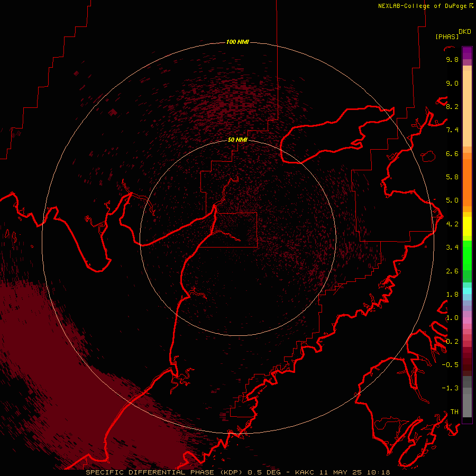Click the SPECIFIC DIFFERENTIAL PHASE (KDP) title
Screen dimensions: 476x476
click(x=164, y=472)
